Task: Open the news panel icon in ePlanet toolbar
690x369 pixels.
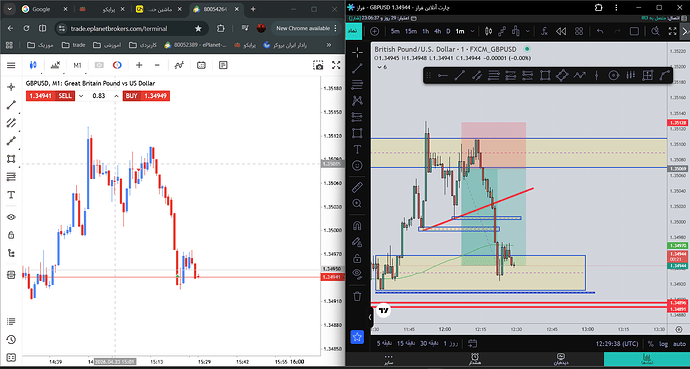Action: point(223,65)
